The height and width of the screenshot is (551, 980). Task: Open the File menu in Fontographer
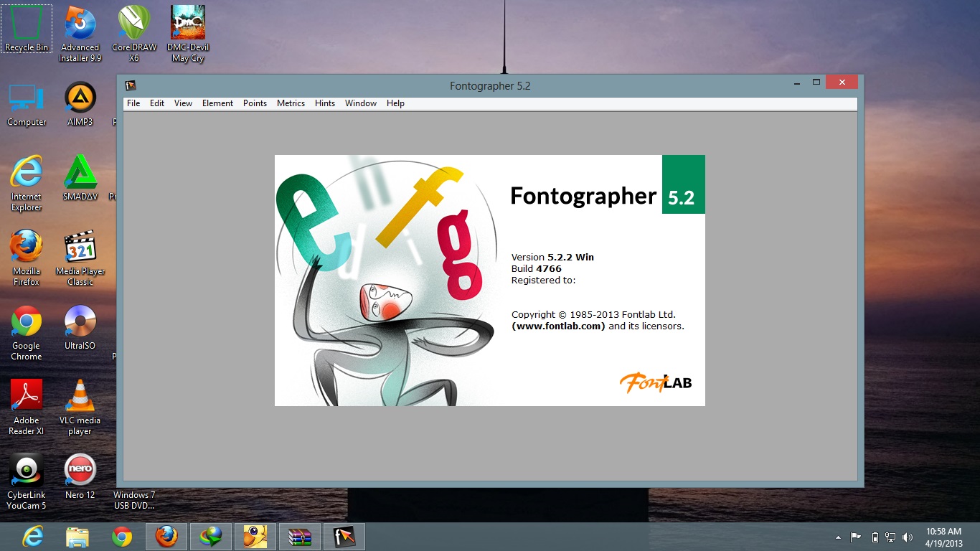(x=133, y=103)
